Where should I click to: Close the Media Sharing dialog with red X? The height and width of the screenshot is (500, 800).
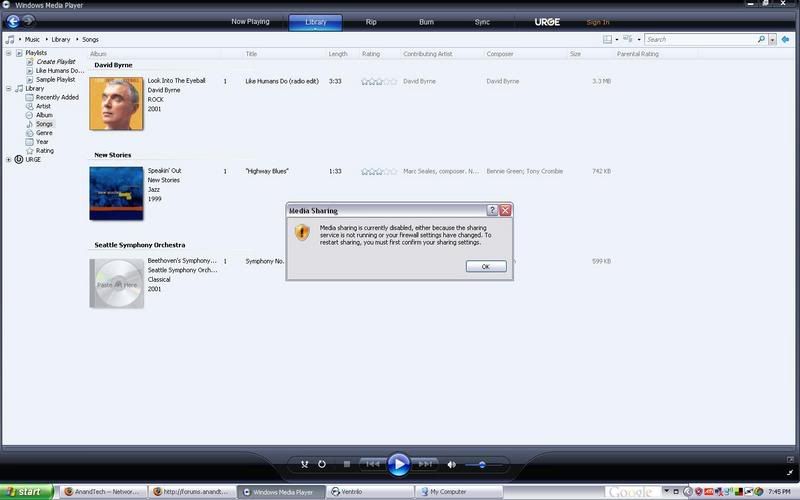(x=505, y=210)
